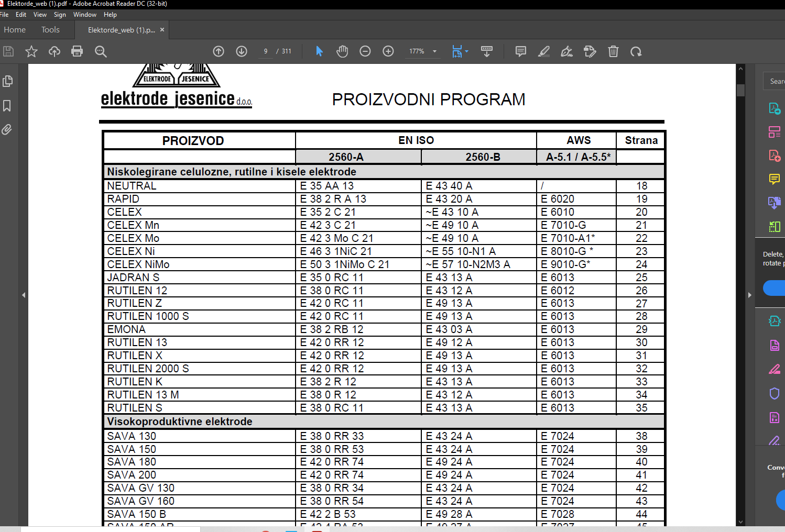This screenshot has width=785, height=532.
Task: Open the Comment tool in right pane
Action: pos(775,179)
